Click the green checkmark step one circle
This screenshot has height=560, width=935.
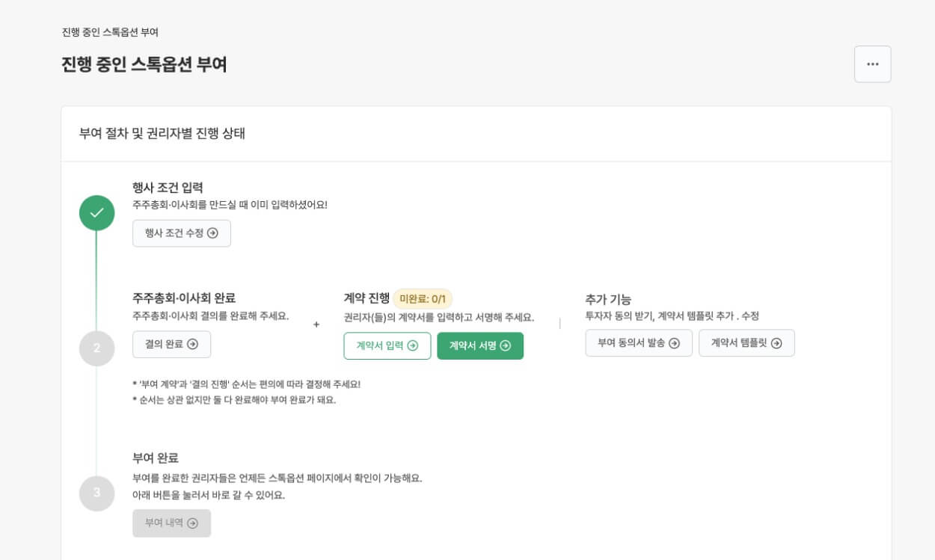click(x=97, y=213)
